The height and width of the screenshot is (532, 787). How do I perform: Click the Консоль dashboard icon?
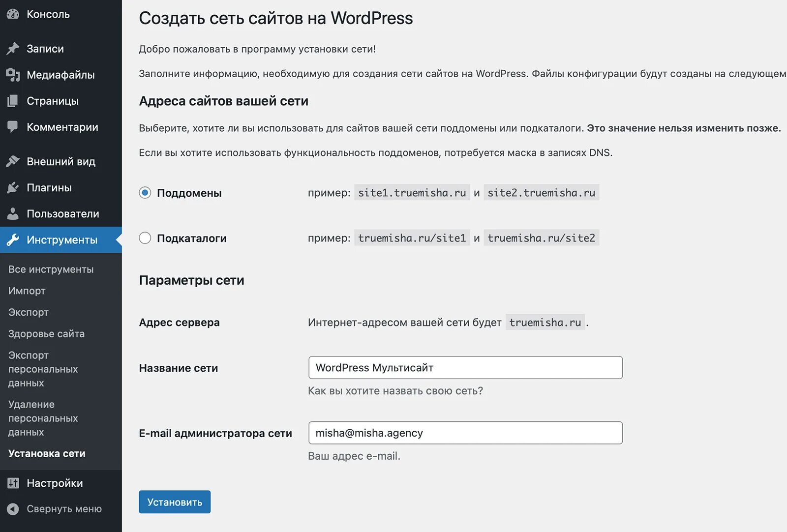(13, 14)
